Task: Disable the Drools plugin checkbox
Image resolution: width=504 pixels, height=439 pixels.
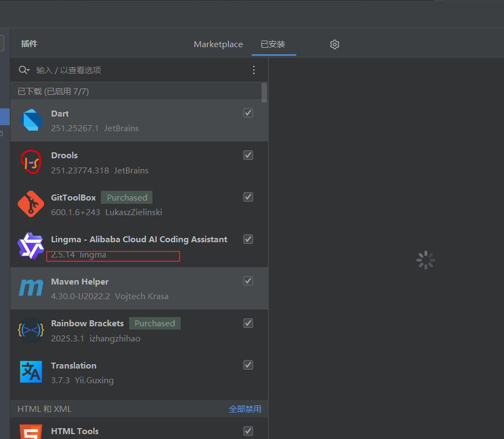Action: (x=248, y=155)
